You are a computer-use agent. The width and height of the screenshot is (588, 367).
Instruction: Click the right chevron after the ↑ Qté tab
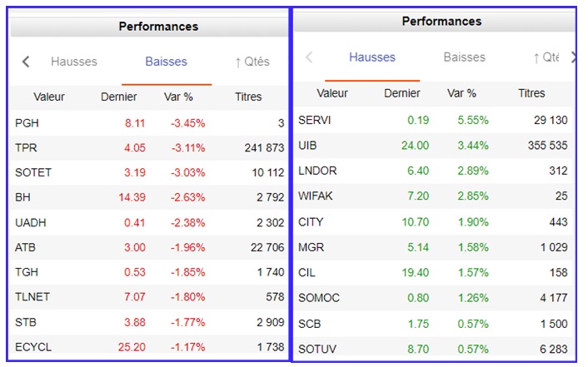573,58
